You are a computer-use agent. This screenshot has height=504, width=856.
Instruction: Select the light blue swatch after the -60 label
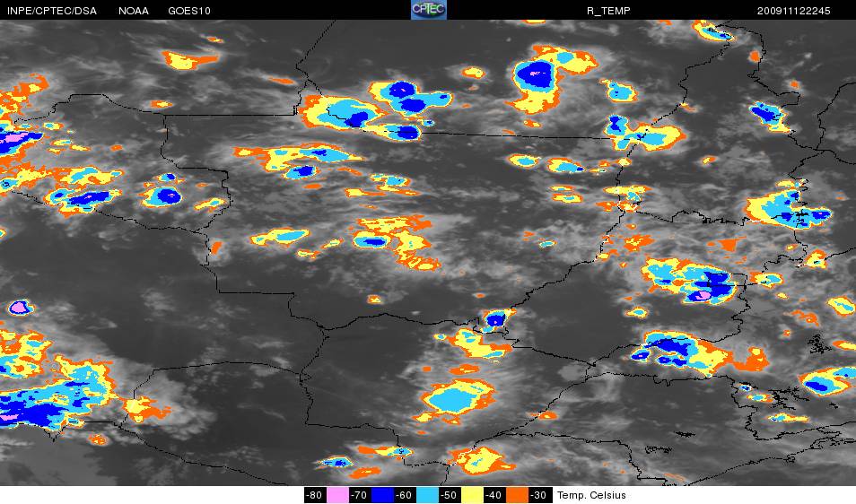coord(427,495)
